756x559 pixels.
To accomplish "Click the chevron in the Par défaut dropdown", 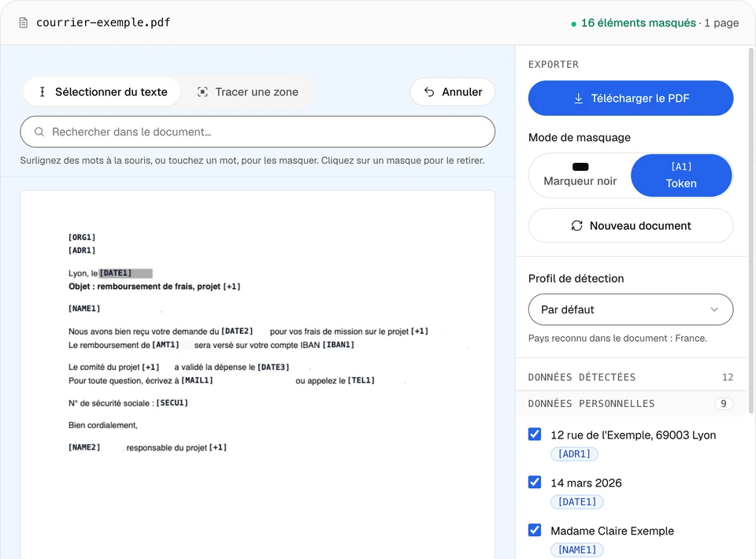I will click(714, 309).
